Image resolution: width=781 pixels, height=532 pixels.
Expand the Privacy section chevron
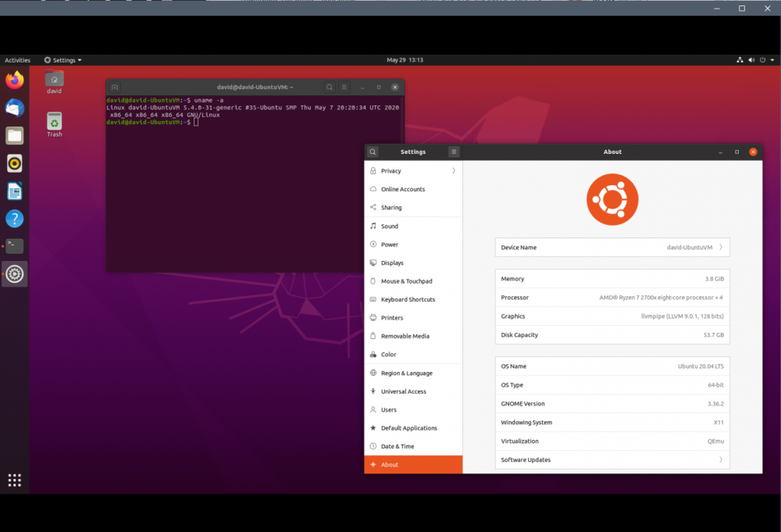[454, 171]
